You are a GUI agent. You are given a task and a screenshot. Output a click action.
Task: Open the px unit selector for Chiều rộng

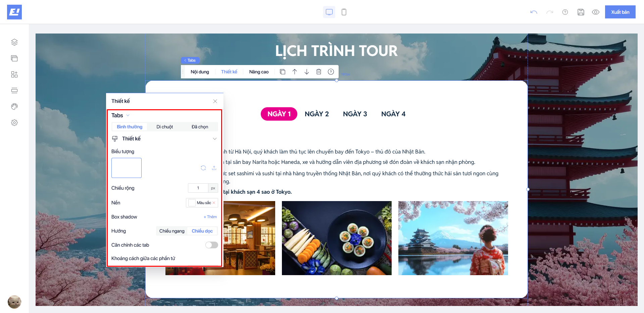(x=213, y=188)
